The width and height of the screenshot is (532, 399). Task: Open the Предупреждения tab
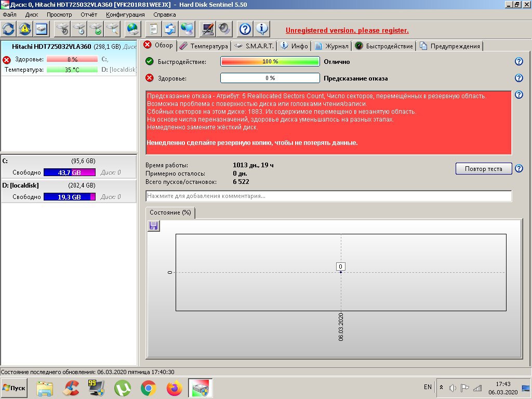coord(450,46)
